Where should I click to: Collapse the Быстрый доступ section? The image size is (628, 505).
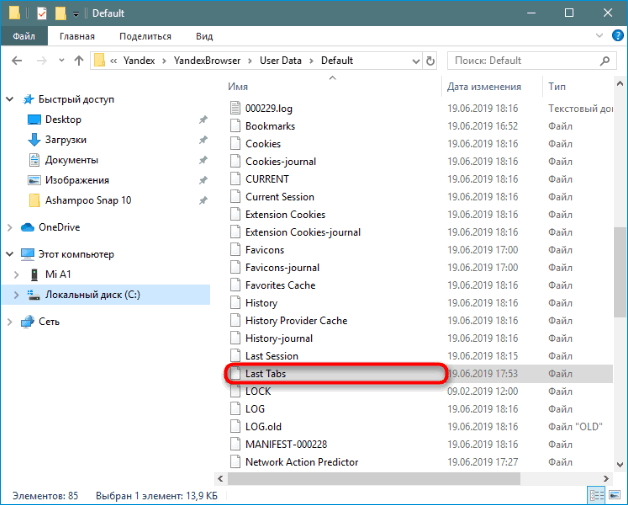click(10, 100)
